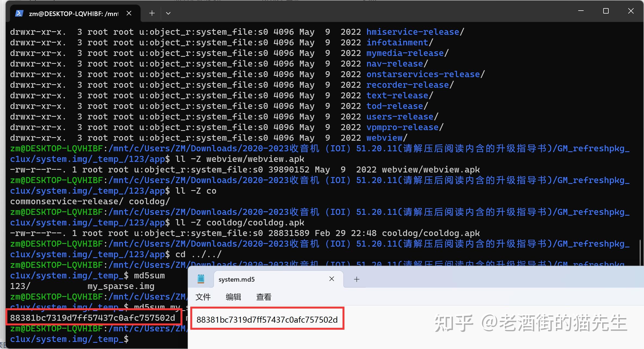This screenshot has width=644, height=349.
Task: Click the MD5 hash text in Notepad
Action: [x=267, y=320]
